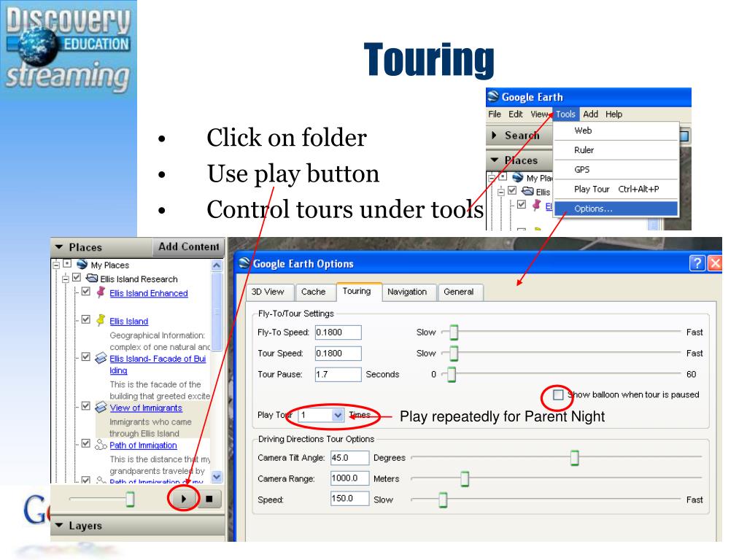This screenshot has height=560, width=747.
Task: Click the Google Earth logo in Options title bar
Action: [x=244, y=262]
